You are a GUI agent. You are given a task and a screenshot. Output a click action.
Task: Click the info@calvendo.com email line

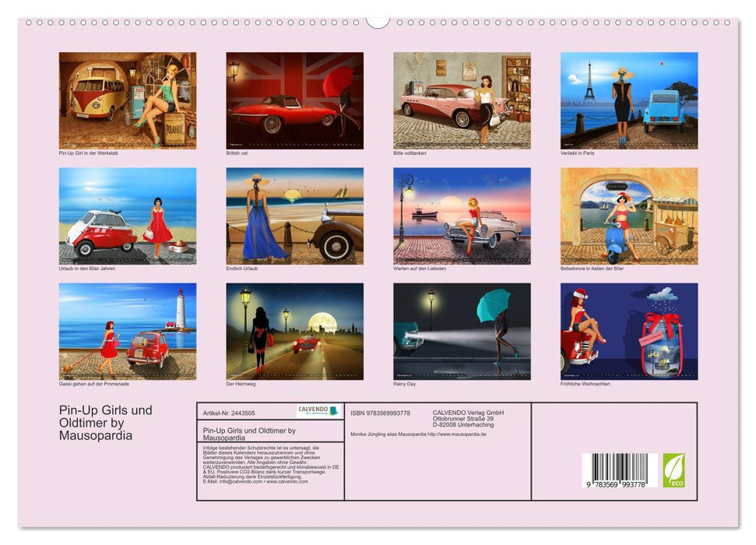(x=255, y=481)
